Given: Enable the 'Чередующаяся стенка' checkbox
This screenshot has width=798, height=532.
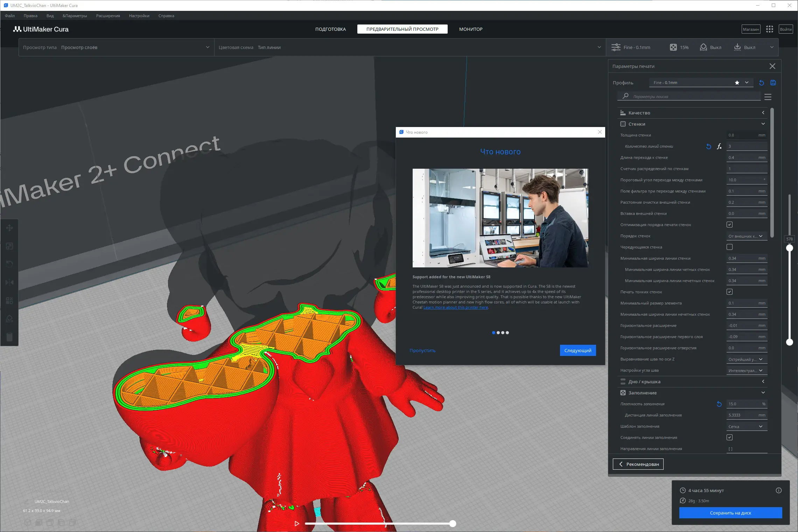Looking at the screenshot, I should (729, 247).
